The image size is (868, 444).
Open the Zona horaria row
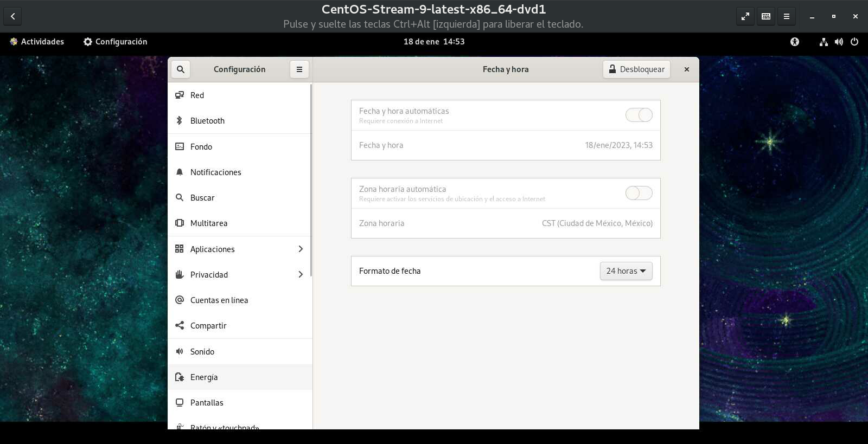pyautogui.click(x=506, y=223)
